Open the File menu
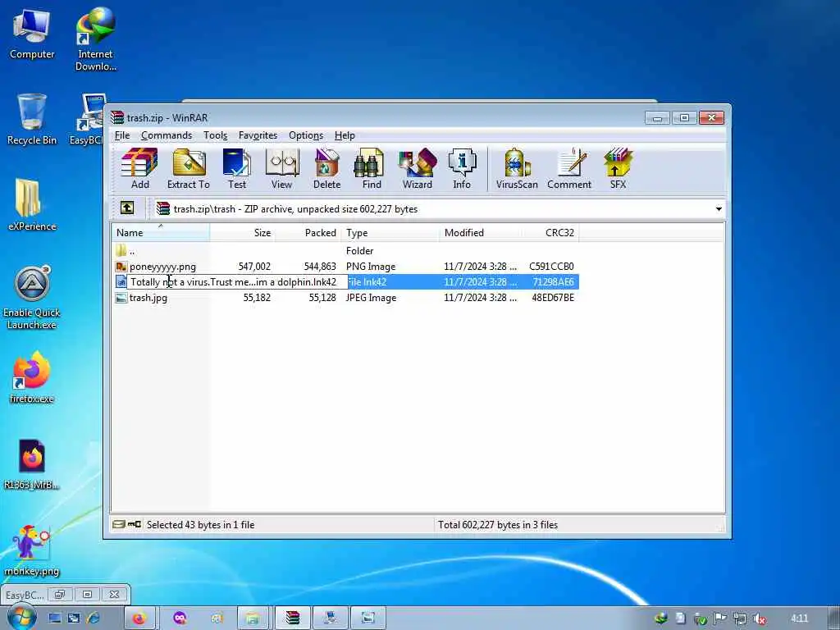 click(x=122, y=135)
